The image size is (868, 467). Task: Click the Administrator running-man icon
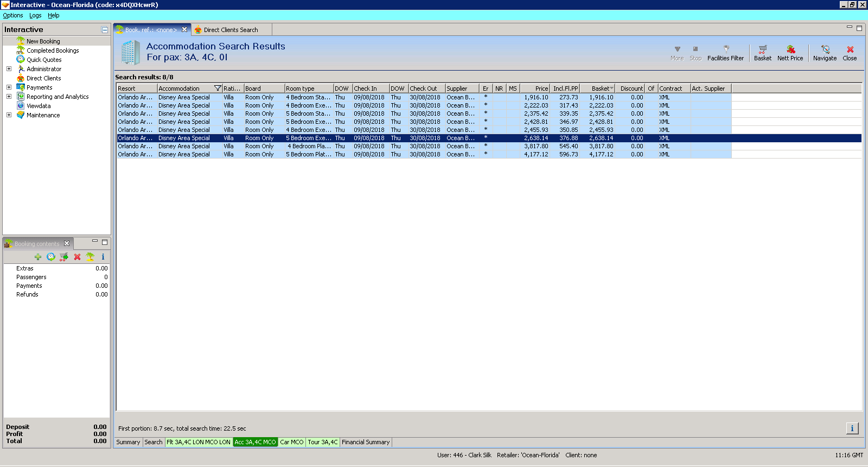(x=21, y=69)
